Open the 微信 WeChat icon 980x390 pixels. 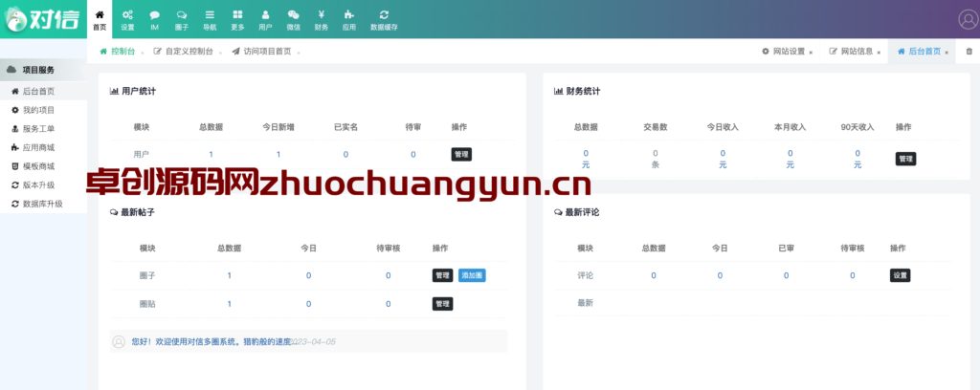point(293,14)
